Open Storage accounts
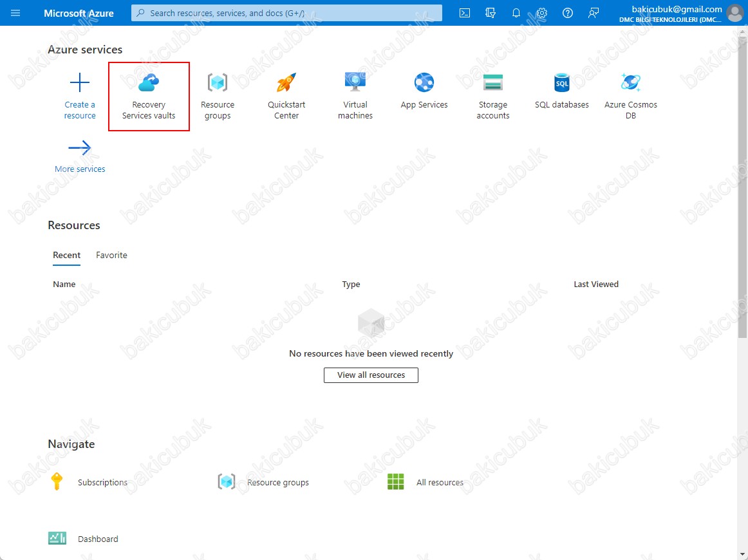Image resolution: width=748 pixels, height=560 pixels. tap(493, 96)
